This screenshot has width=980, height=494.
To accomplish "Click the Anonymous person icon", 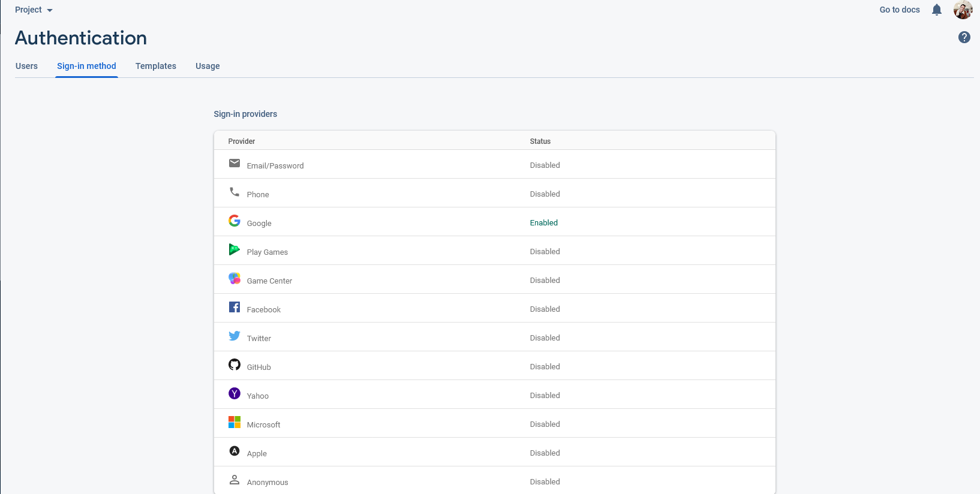I will [x=235, y=480].
